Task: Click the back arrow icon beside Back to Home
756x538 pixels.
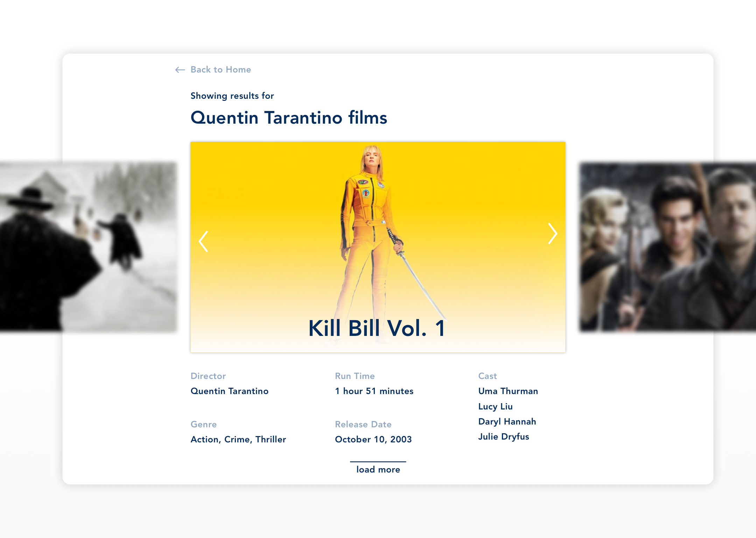Action: pos(180,70)
